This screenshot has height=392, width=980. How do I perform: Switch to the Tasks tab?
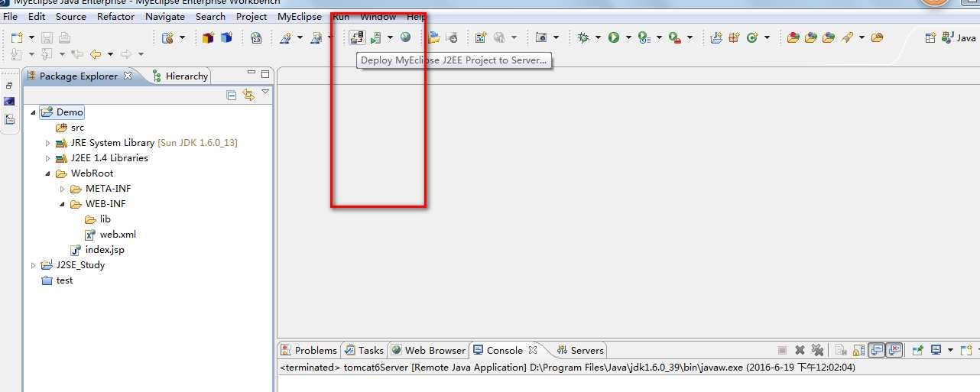pos(364,350)
